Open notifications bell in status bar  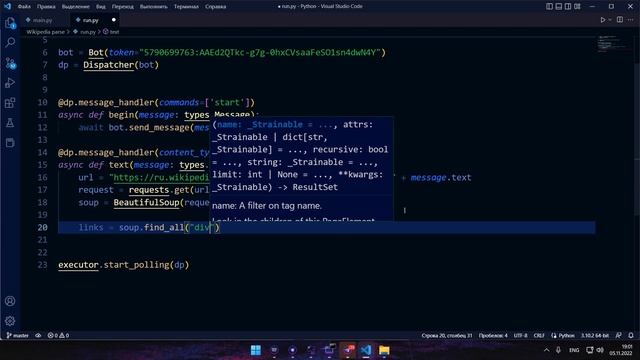[631, 336]
